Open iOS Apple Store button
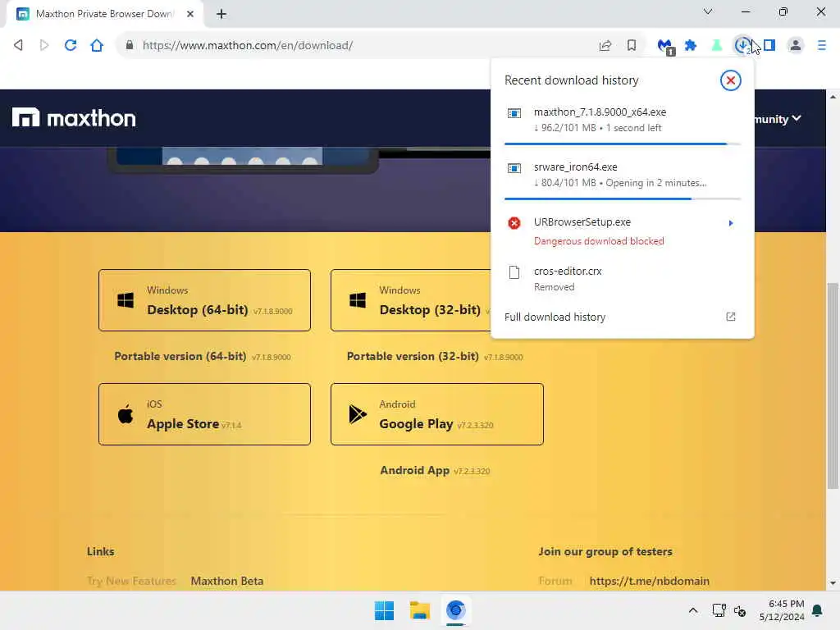Screen dimensions: 840x630 pos(204,414)
